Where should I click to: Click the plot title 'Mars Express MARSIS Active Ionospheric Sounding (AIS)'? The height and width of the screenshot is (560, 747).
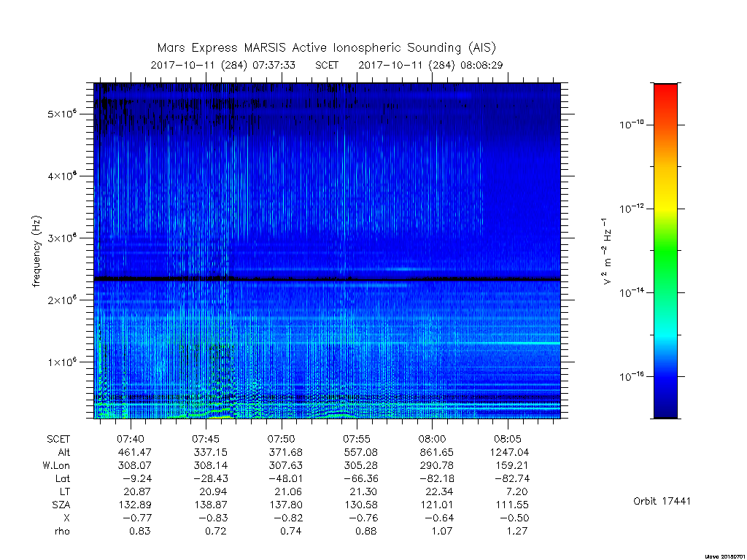[x=326, y=48]
